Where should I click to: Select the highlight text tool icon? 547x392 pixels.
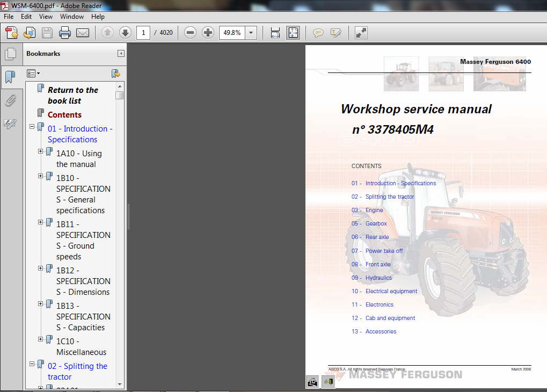point(336,33)
